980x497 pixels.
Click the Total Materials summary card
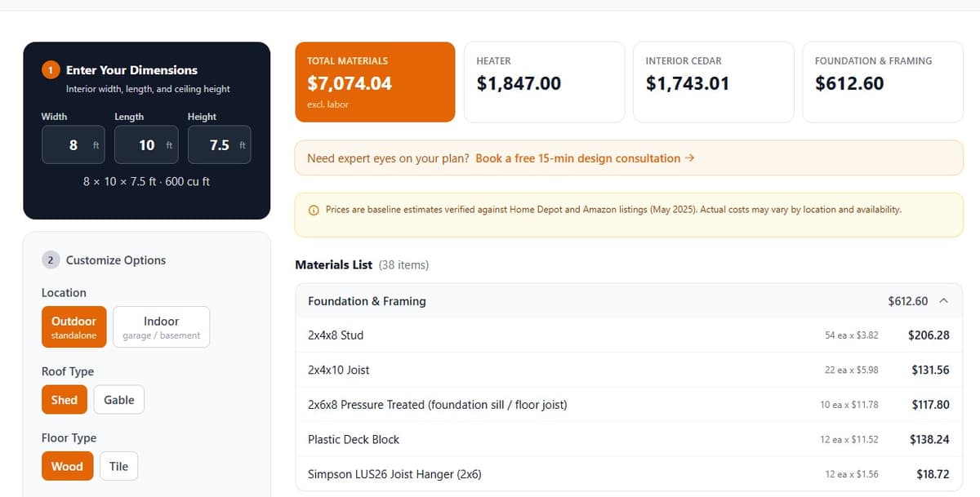click(x=375, y=82)
